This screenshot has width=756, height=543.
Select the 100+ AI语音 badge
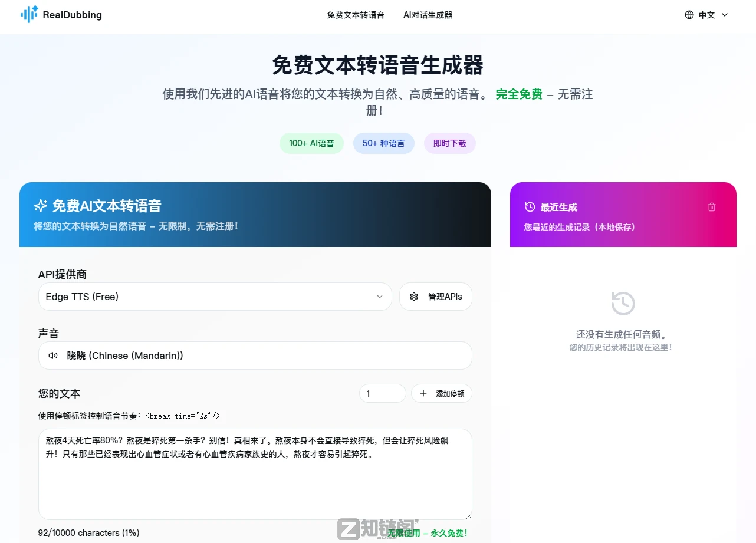point(311,143)
